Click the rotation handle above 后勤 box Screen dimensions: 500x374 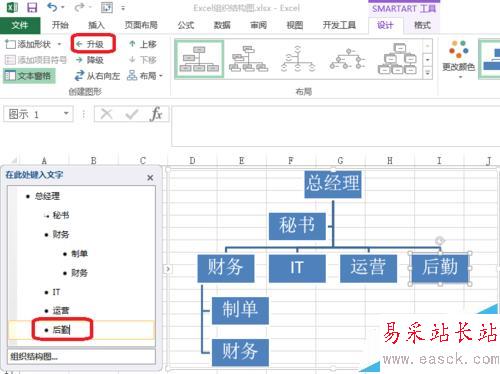[440, 241]
